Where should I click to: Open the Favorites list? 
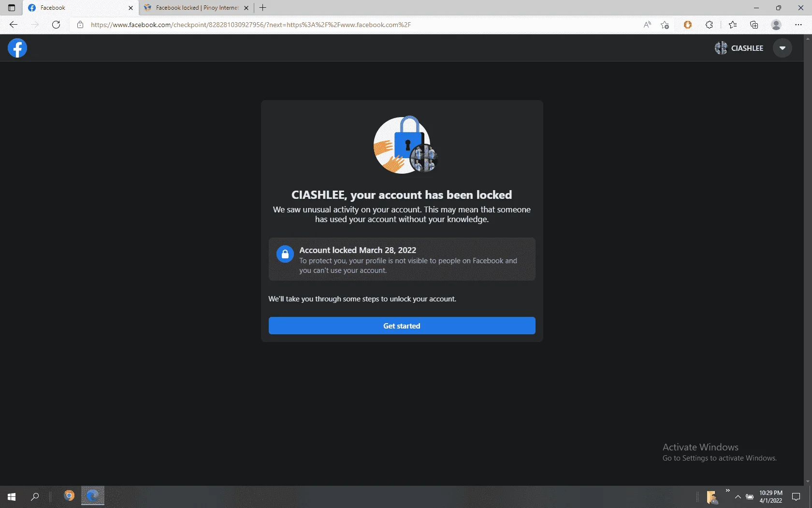click(x=733, y=25)
